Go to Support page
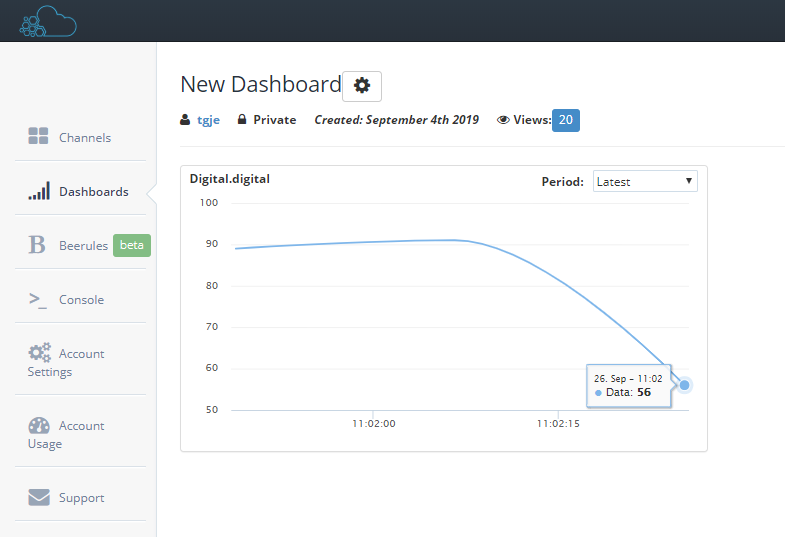The height and width of the screenshot is (537, 785). point(81,498)
